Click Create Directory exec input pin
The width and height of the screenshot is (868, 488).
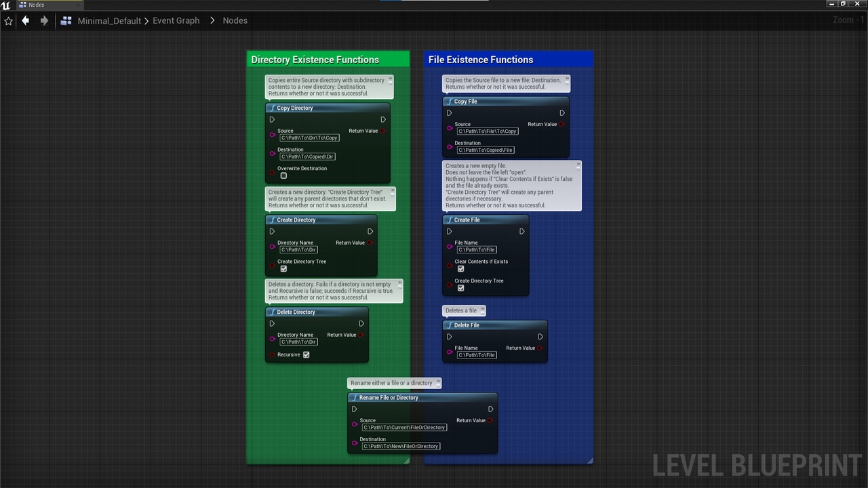(272, 231)
